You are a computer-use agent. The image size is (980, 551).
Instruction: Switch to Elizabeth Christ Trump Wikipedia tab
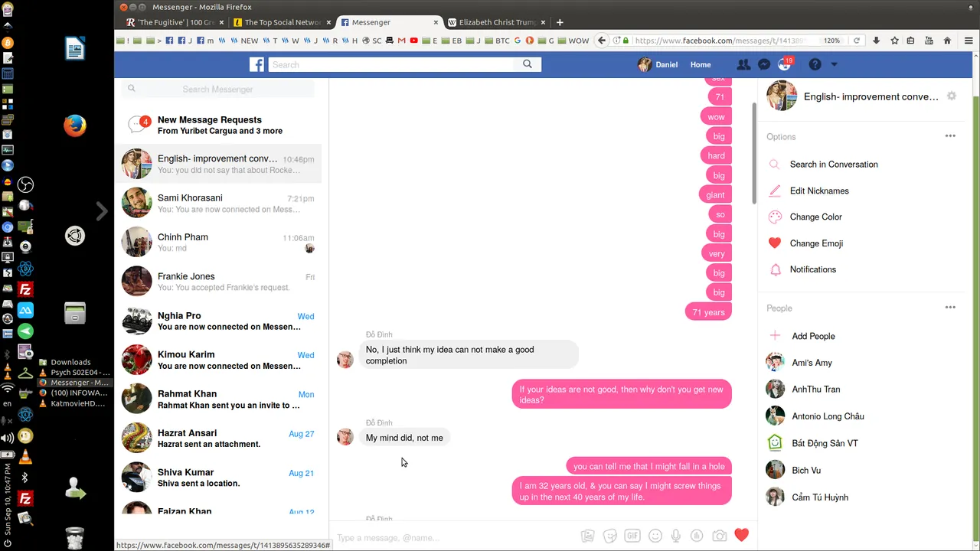[496, 22]
